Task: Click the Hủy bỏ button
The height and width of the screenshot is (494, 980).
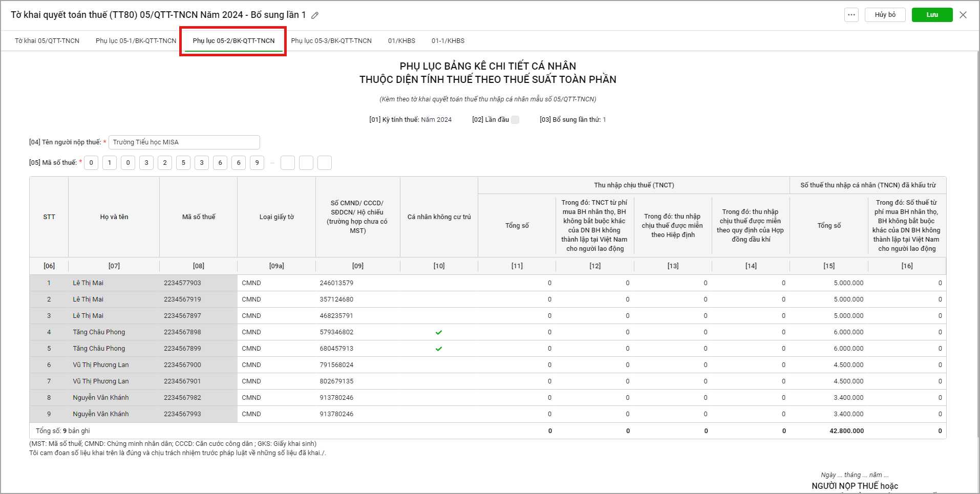Action: coord(885,15)
